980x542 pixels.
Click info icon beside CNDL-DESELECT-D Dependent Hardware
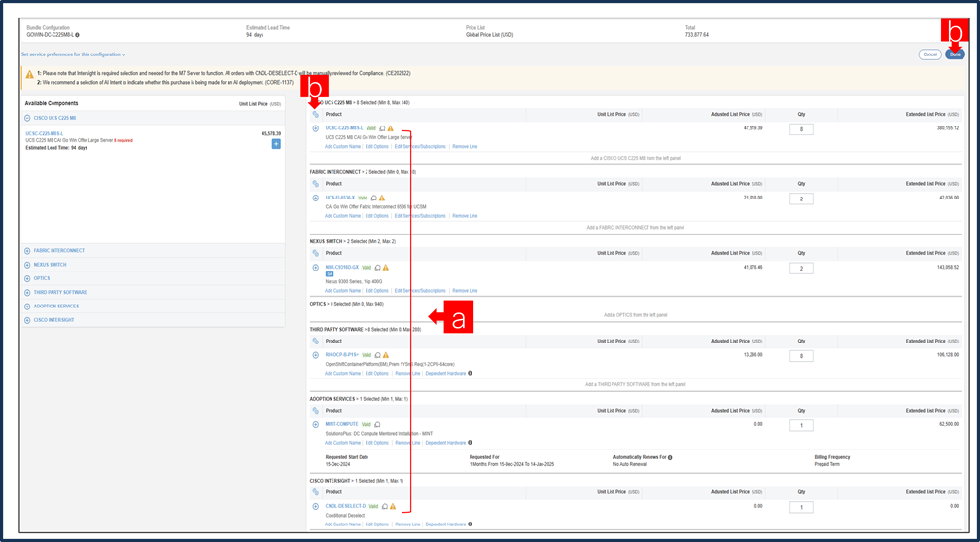tap(470, 524)
